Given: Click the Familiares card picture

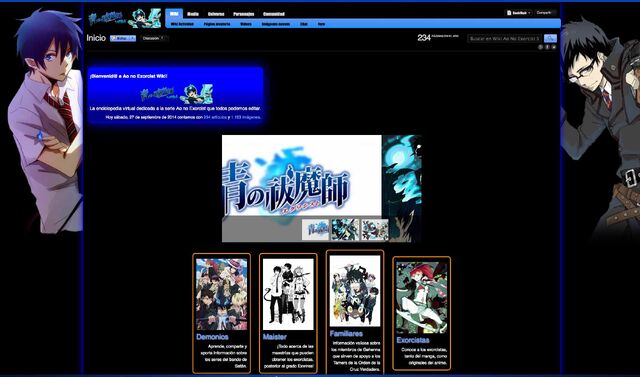Looking at the screenshot, I should pyautogui.click(x=355, y=291).
